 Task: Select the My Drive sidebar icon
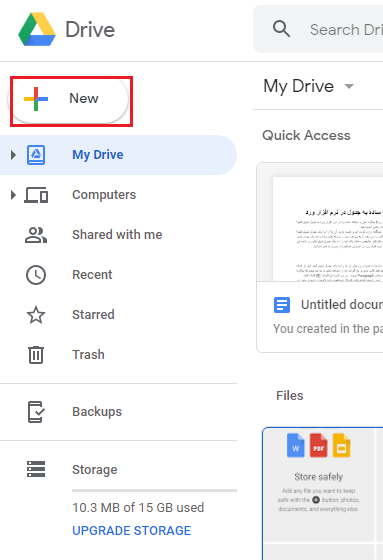[x=36, y=155]
